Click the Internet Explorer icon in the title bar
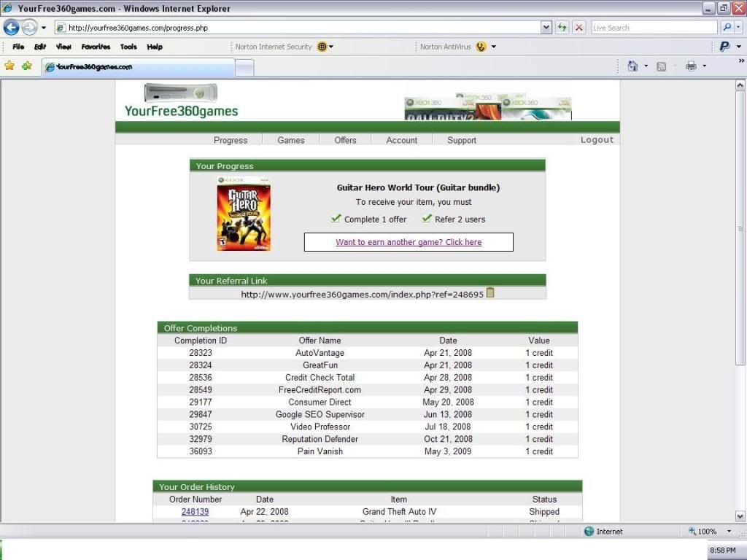The height and width of the screenshot is (560, 747). pos(7,8)
